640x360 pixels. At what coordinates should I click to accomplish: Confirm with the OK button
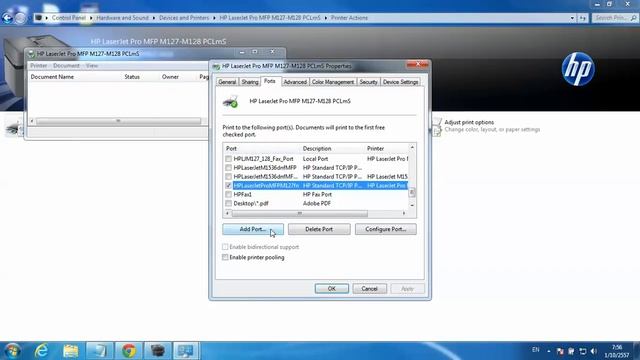331,289
